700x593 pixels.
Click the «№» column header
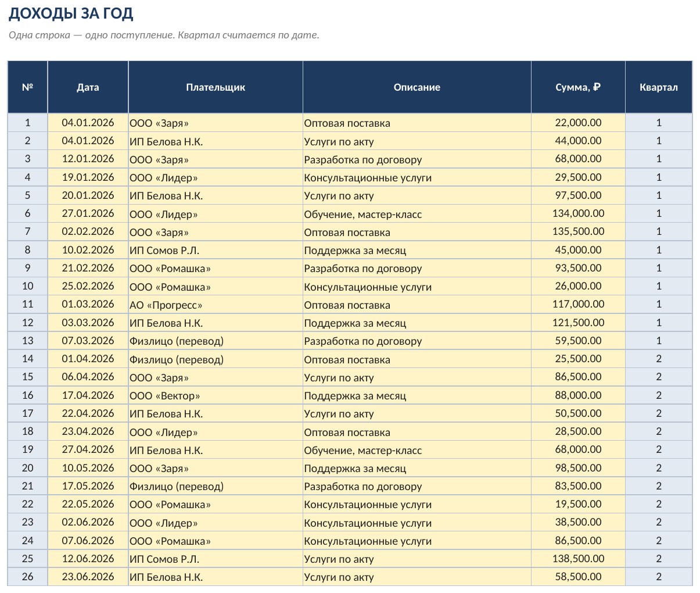tap(27, 87)
